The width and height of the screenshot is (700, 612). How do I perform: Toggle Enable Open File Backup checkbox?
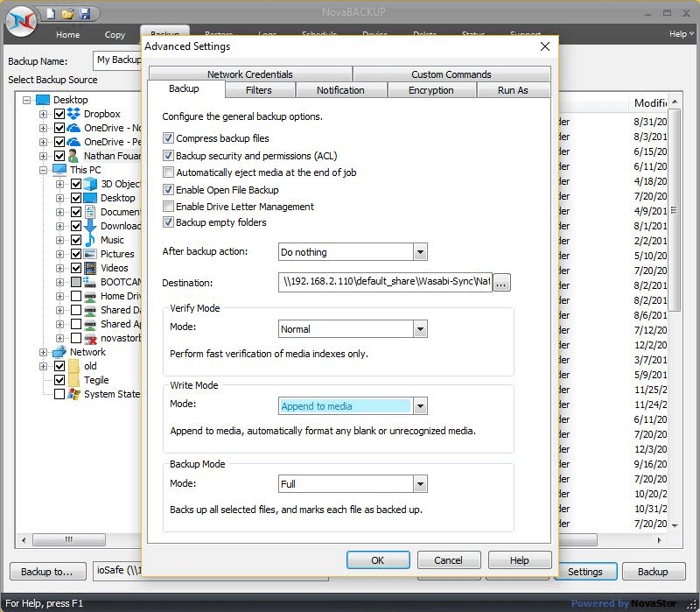[168, 190]
